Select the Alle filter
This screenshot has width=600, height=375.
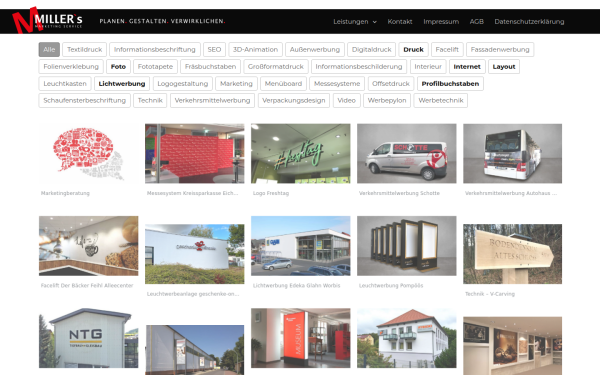(x=49, y=49)
